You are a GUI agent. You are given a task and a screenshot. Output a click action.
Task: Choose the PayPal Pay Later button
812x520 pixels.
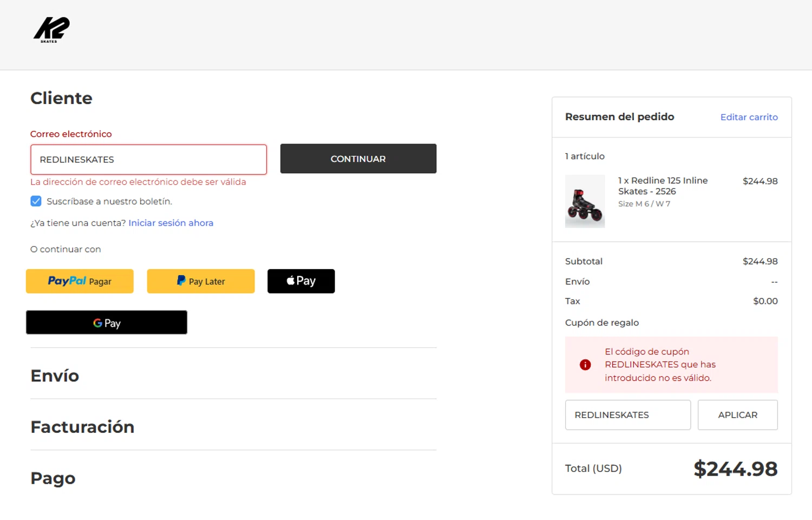(x=201, y=281)
